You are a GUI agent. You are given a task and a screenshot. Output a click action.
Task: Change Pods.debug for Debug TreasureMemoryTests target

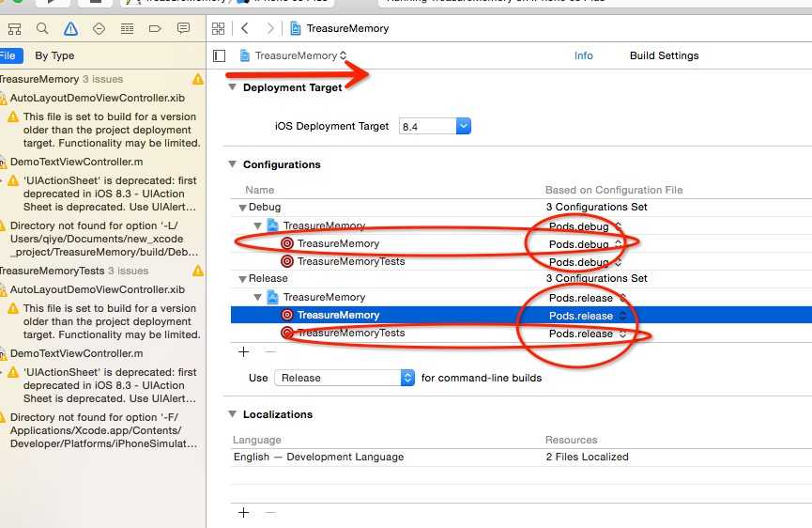click(585, 262)
